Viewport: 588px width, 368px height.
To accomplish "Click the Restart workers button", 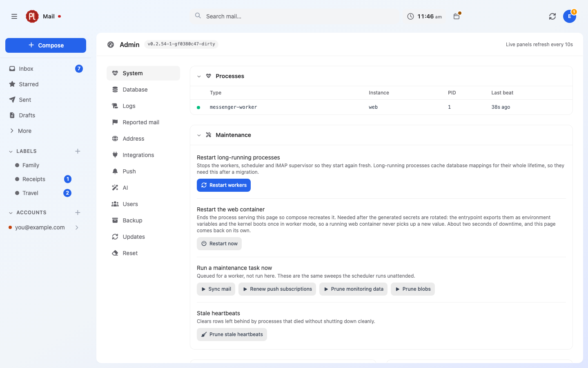I will tap(224, 185).
